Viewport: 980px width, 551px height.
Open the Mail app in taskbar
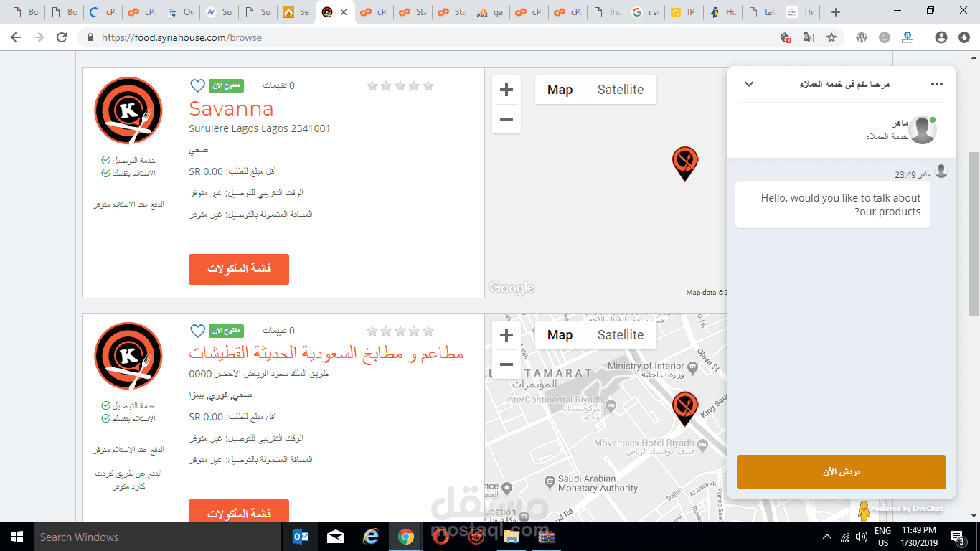click(x=336, y=537)
